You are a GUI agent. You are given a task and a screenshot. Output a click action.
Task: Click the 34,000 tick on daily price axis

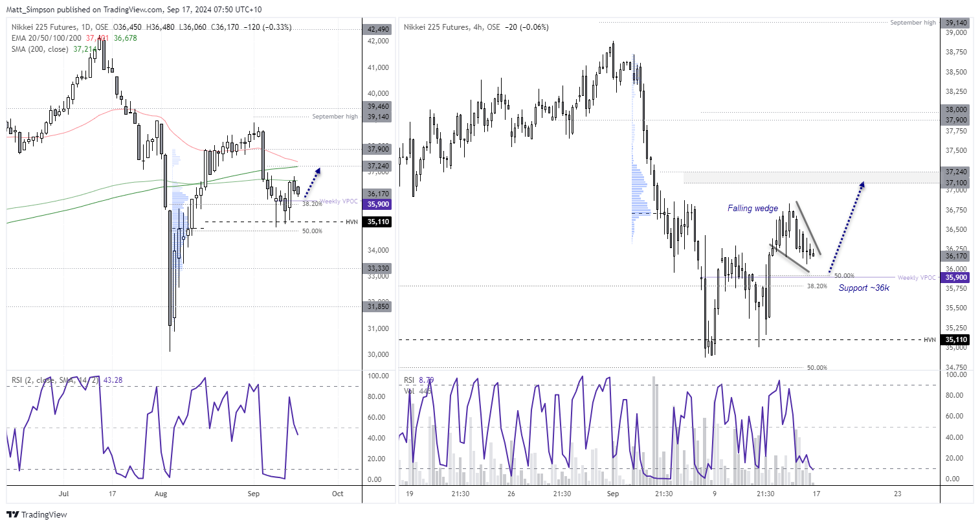[x=378, y=250]
